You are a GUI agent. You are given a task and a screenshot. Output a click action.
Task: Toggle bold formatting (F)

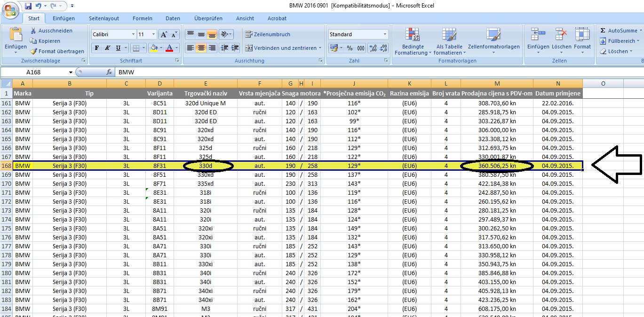coord(97,48)
